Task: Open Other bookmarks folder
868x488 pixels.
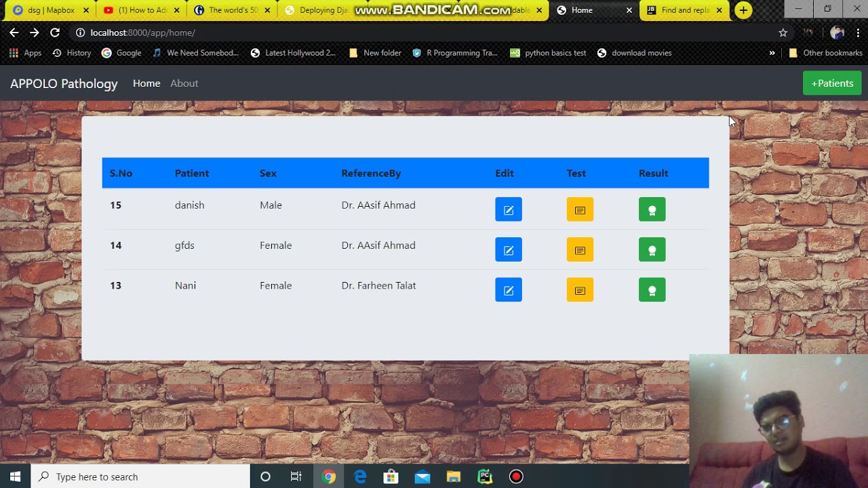Action: click(825, 53)
